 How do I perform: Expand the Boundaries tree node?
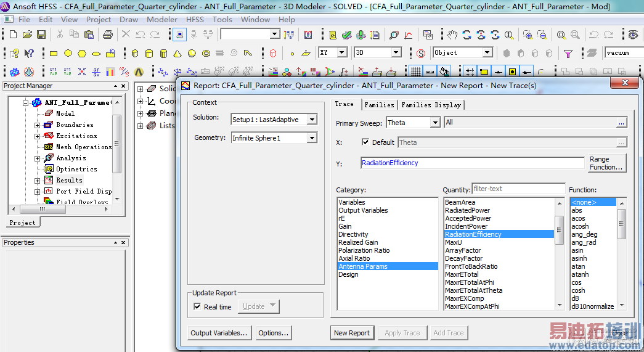pyautogui.click(x=38, y=125)
